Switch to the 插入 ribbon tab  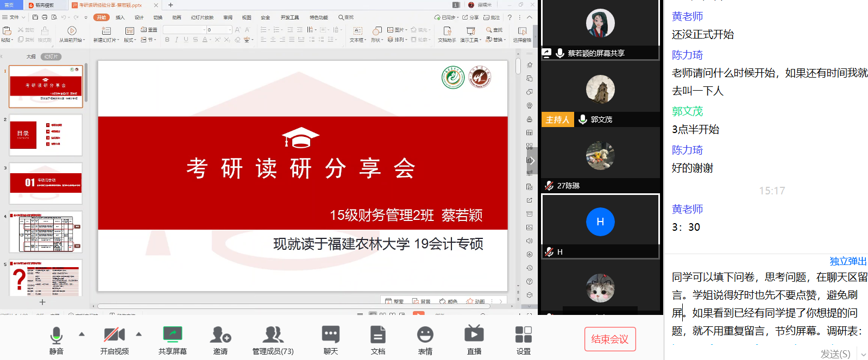(120, 17)
